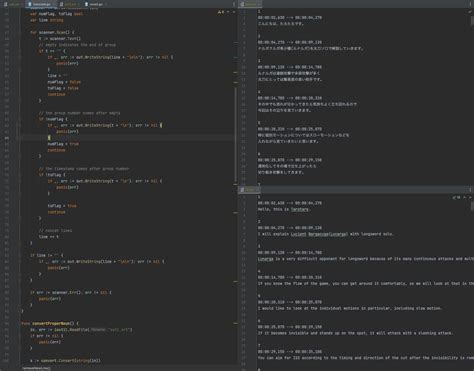Click the '// concat lines' comment
Image resolution: width=474 pixels, height=371 pixels.
55,230
